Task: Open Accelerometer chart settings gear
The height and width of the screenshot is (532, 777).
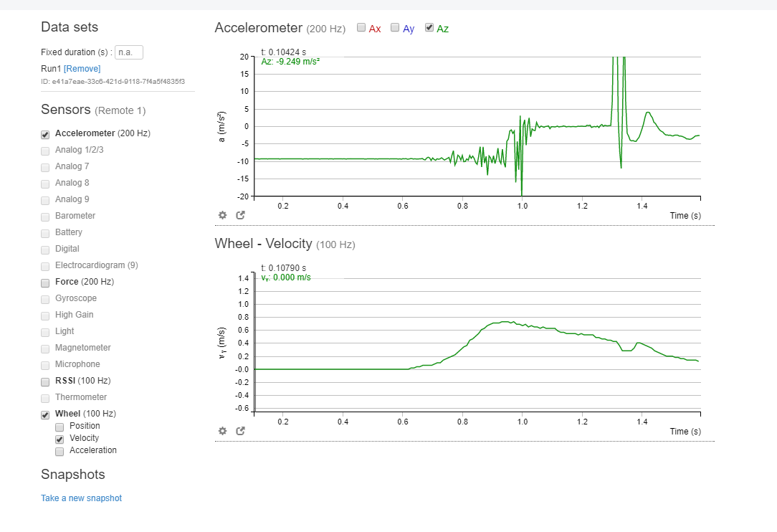Action: [222, 215]
